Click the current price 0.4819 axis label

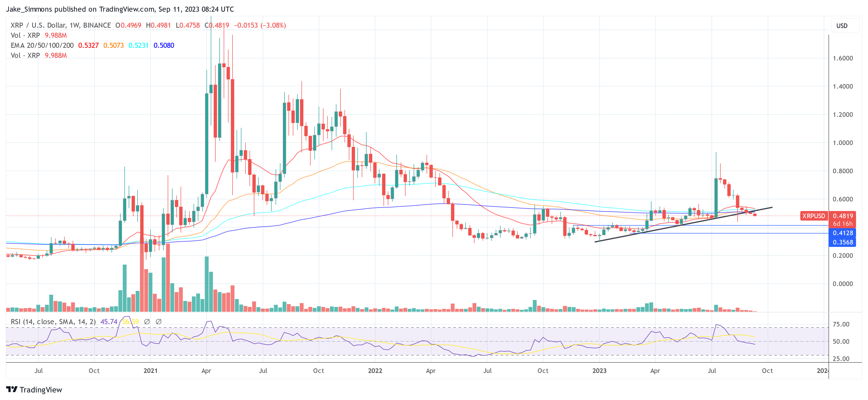842,216
